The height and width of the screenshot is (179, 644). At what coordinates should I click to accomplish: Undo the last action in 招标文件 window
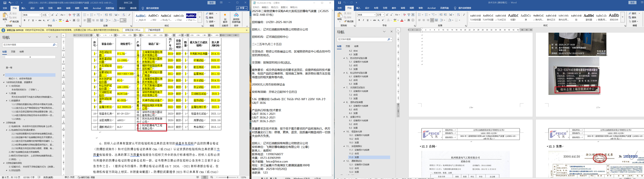pyautogui.click(x=10, y=3)
